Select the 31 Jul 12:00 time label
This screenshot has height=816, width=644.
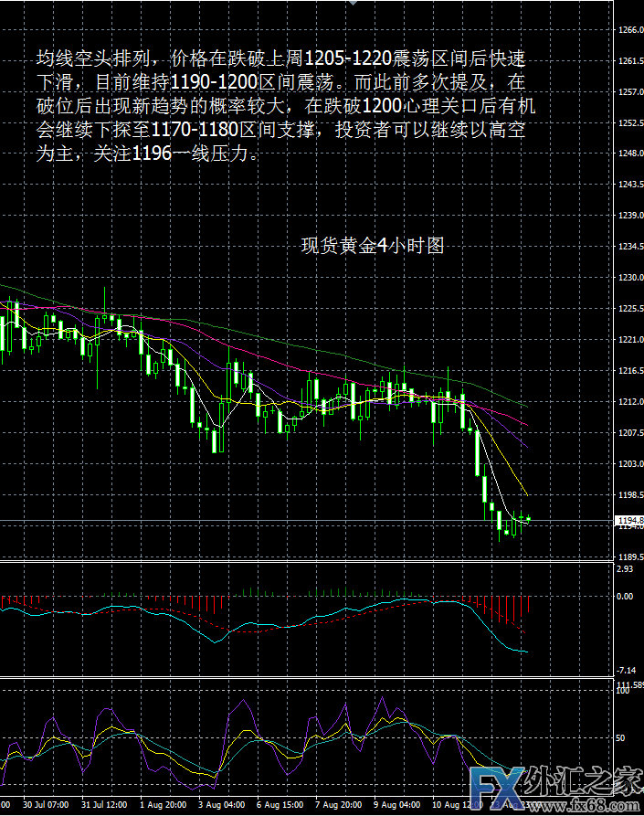pos(102,806)
